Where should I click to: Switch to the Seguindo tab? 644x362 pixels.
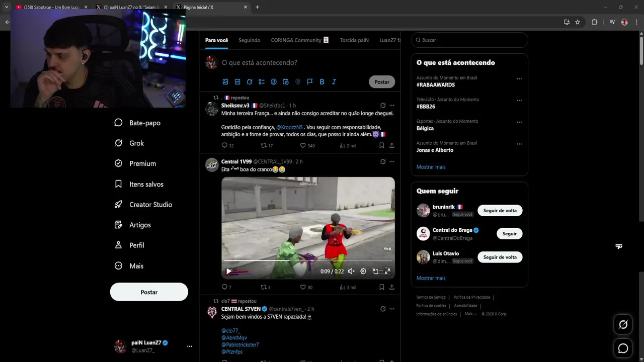click(250, 40)
